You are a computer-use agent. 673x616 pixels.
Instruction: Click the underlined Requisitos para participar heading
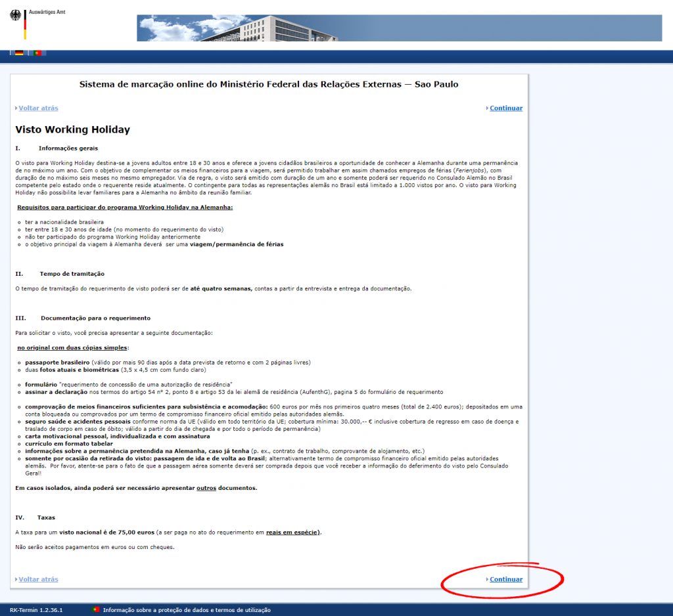tap(125, 208)
